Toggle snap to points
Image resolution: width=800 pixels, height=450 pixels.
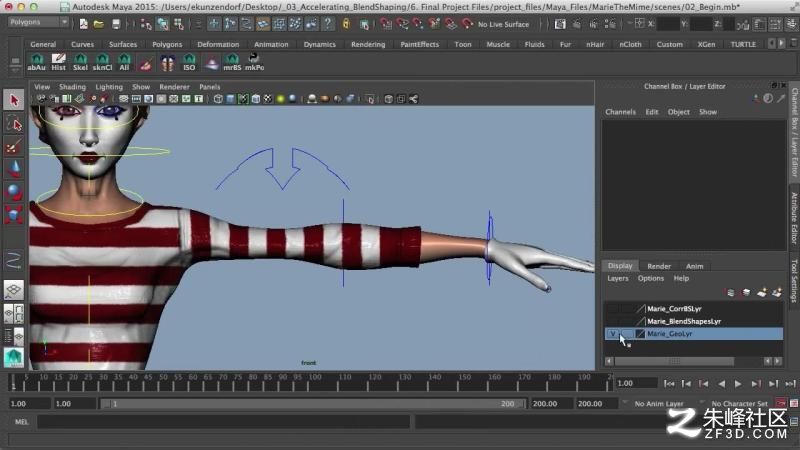[x=418, y=24]
